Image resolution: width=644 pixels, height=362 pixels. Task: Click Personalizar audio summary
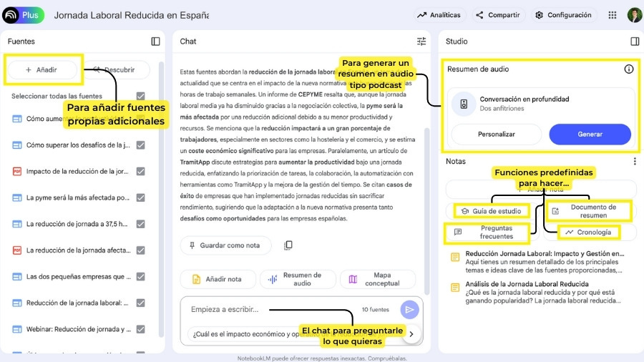click(496, 134)
